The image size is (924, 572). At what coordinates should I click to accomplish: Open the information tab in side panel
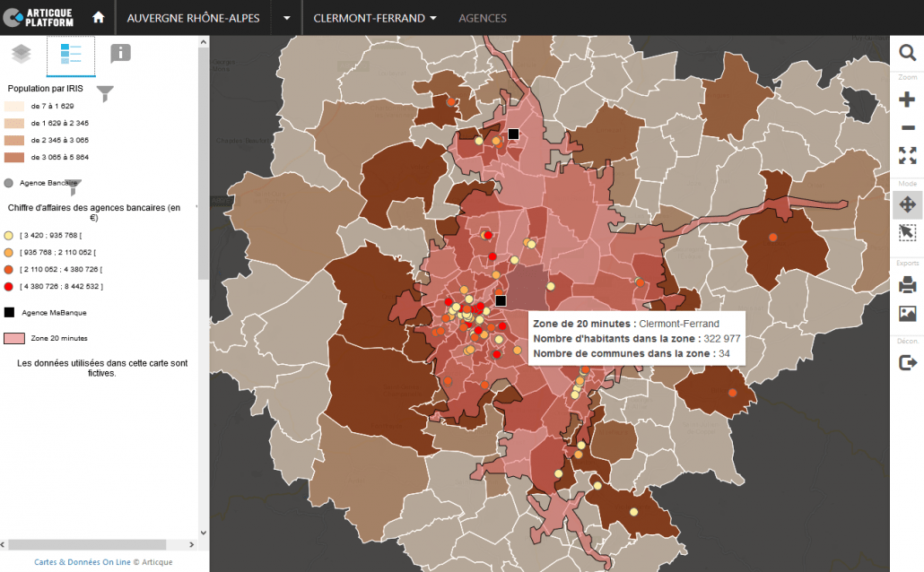pyautogui.click(x=120, y=54)
